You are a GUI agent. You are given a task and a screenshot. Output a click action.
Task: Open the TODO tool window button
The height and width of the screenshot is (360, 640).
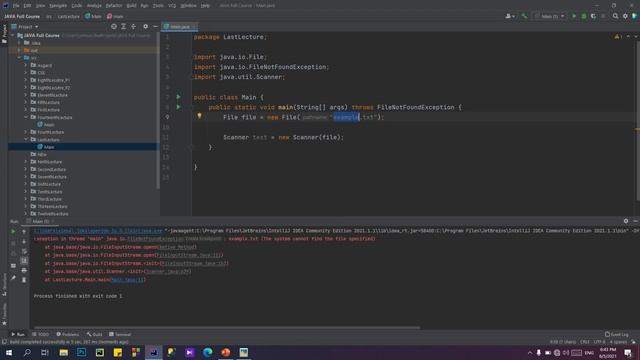[x=40, y=334]
